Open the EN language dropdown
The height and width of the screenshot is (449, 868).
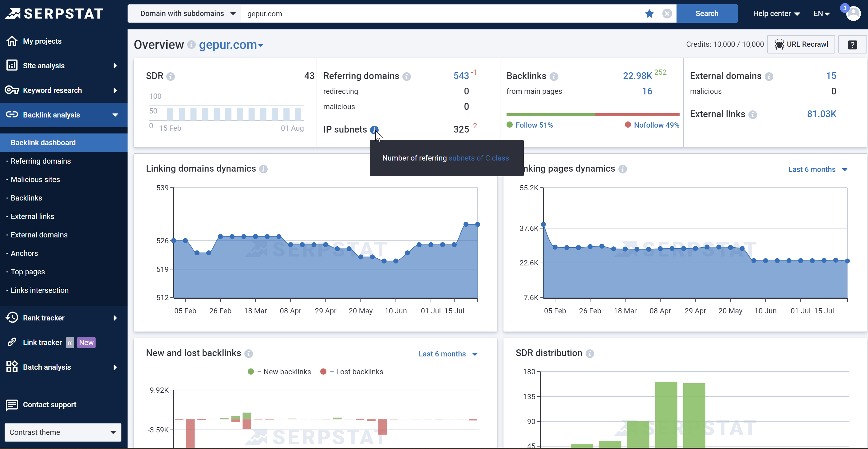(821, 14)
